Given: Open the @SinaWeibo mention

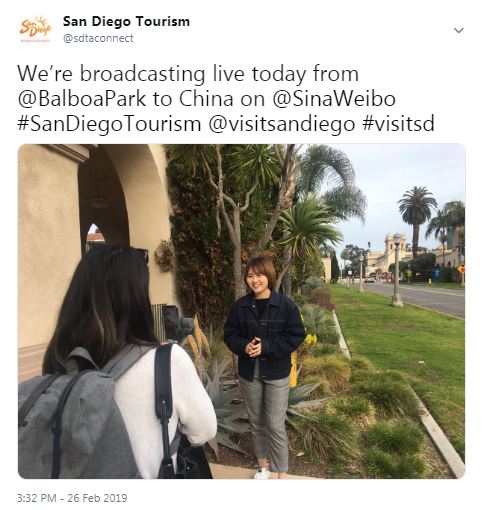Looking at the screenshot, I should tap(334, 98).
